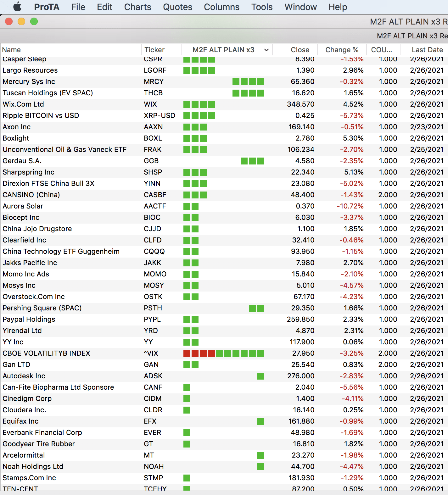Click the OSTK ticker cell
Image resolution: width=448 pixels, height=495 pixels.
(x=153, y=297)
